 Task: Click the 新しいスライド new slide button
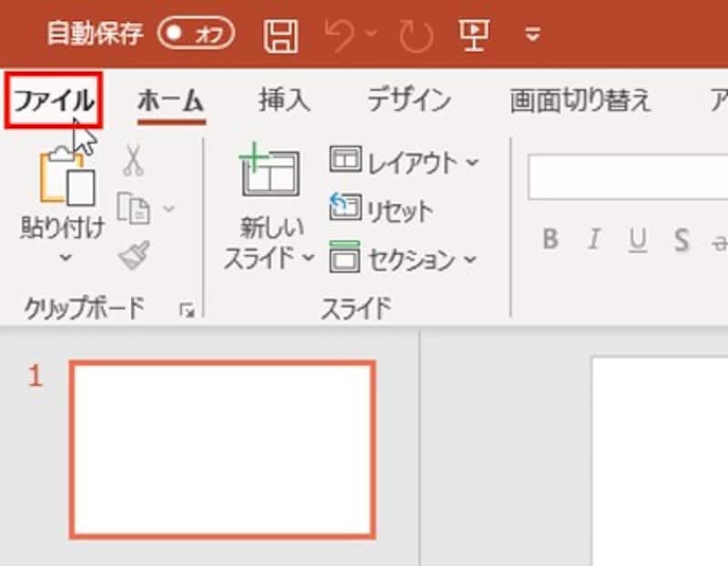268,177
